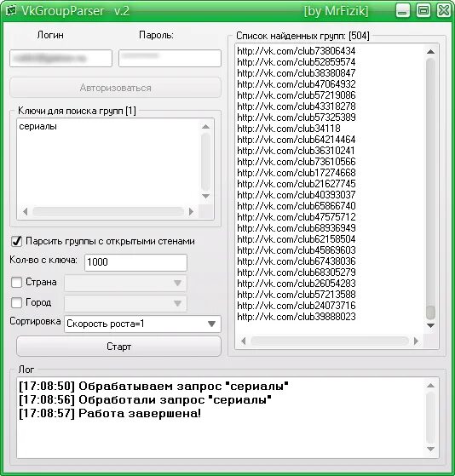Select http://vk.com/club57219086 in list

297,95
